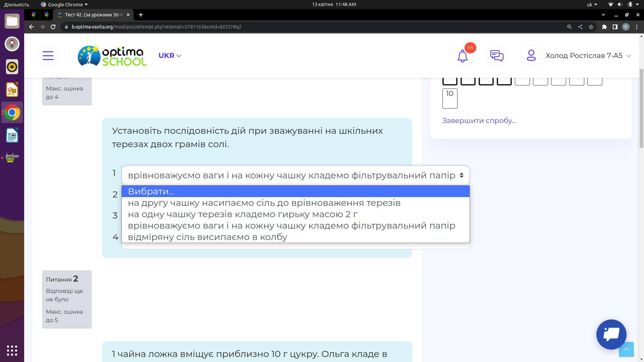Choose 'на одну чашку терезів кладемо гирьку' option
This screenshot has width=644, height=362.
(243, 214)
